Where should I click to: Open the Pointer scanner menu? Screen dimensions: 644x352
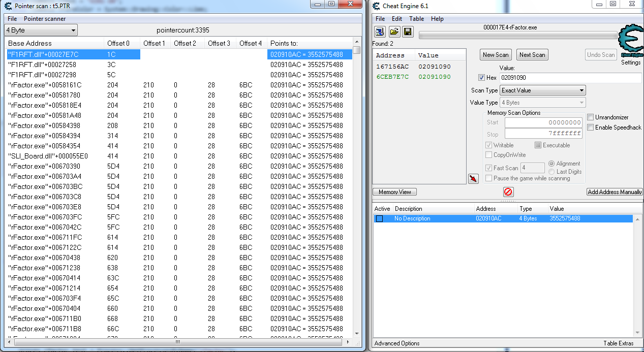click(x=45, y=19)
